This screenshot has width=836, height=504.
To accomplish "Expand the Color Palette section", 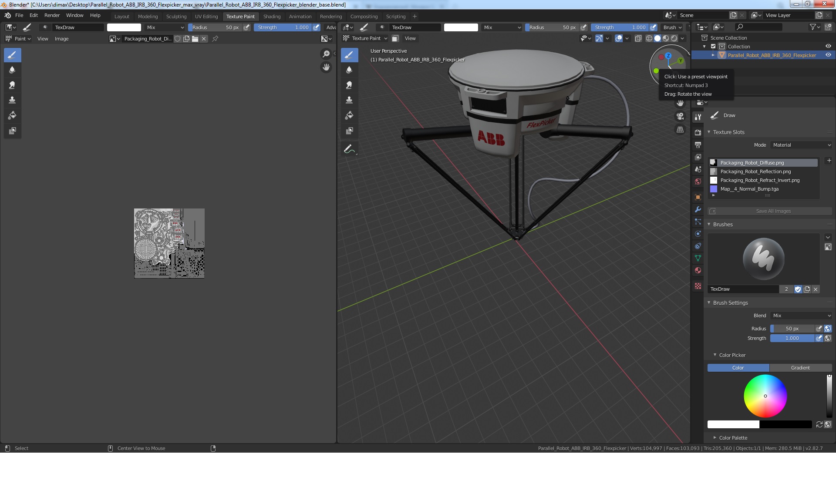I will click(733, 438).
